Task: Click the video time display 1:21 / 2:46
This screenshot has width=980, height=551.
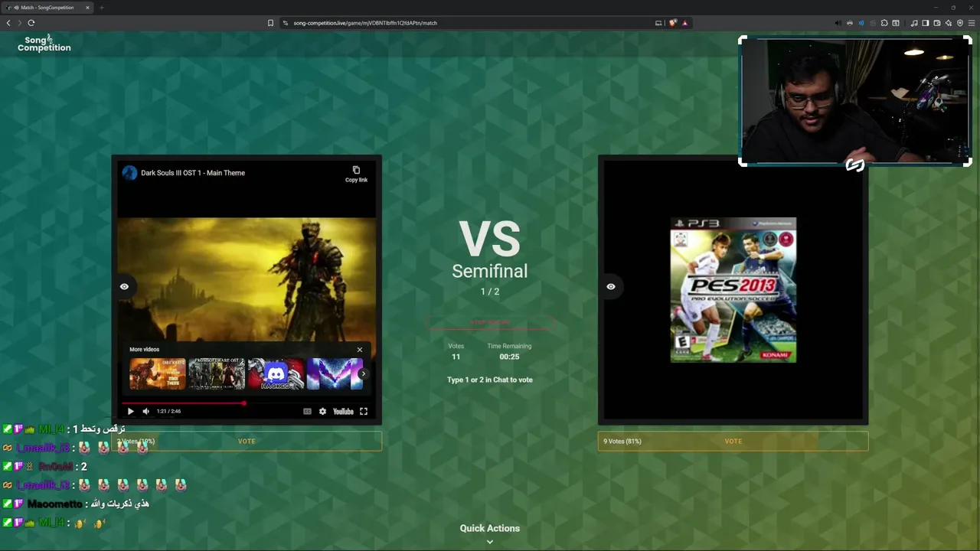Action: [168, 411]
